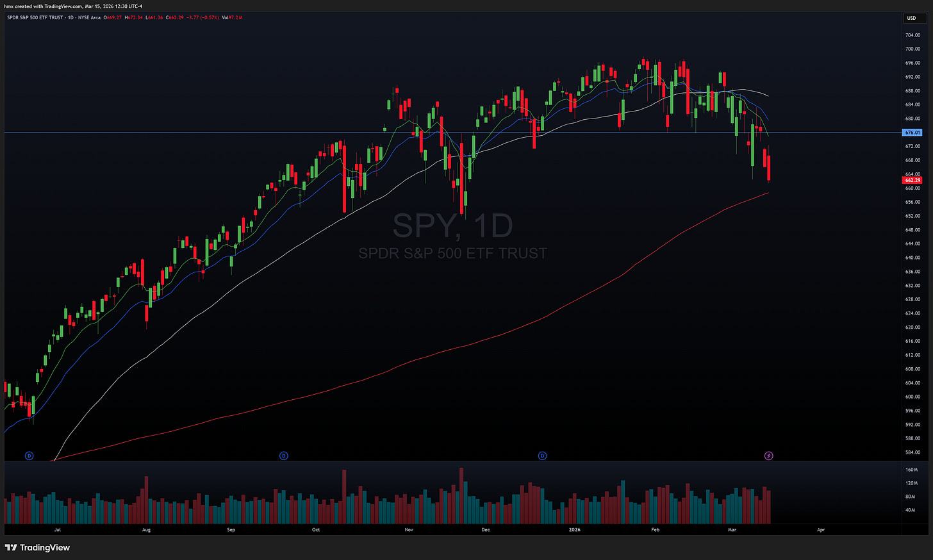Click the 'hmx created with TradingView.com' caption
The width and height of the screenshot is (933, 560).
pyautogui.click(x=42, y=6)
